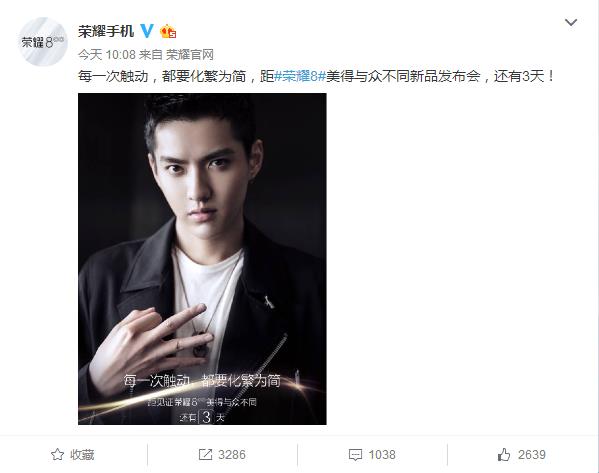
Task: Click the countdown 3 in the poster
Action: [x=207, y=416]
